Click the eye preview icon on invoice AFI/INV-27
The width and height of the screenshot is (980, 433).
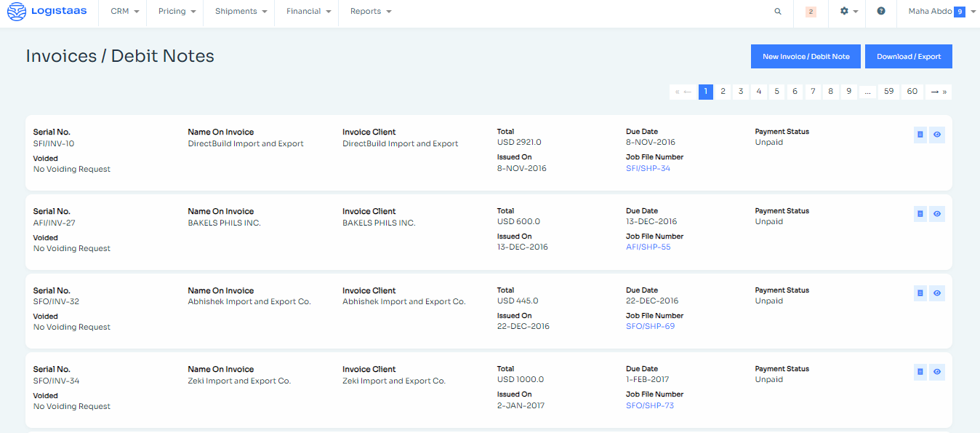[x=936, y=213]
